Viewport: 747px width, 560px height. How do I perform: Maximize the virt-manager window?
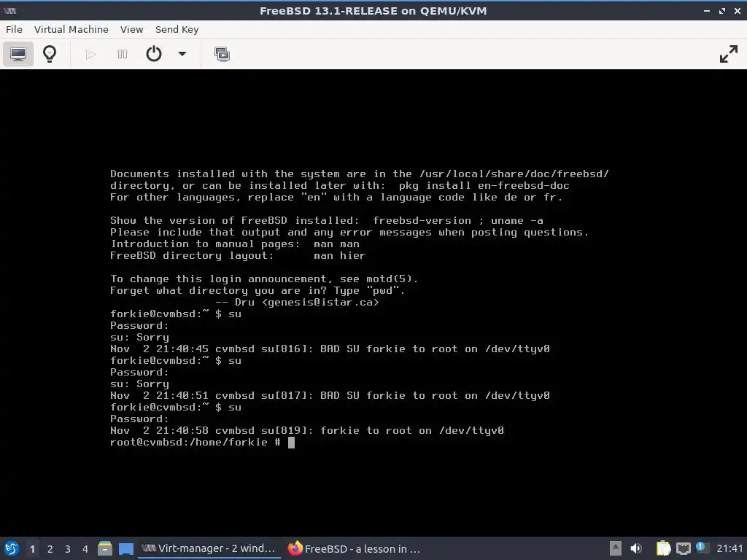[x=721, y=10]
